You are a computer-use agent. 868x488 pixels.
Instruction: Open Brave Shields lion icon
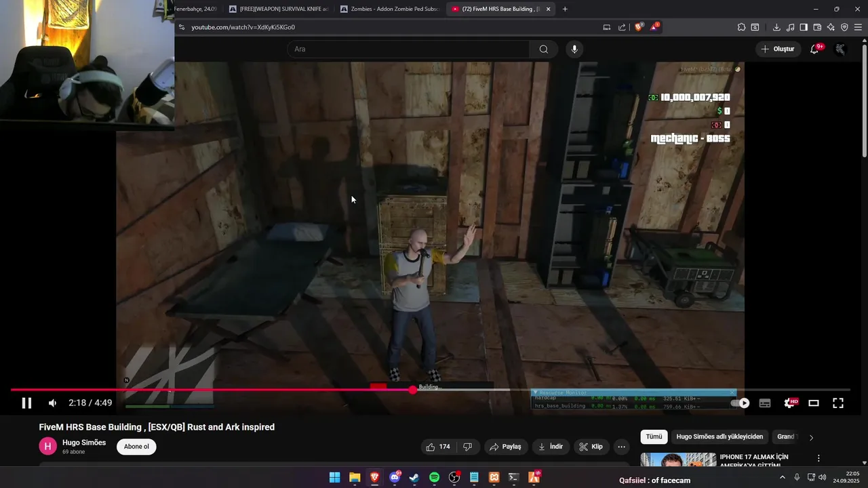coord(638,27)
